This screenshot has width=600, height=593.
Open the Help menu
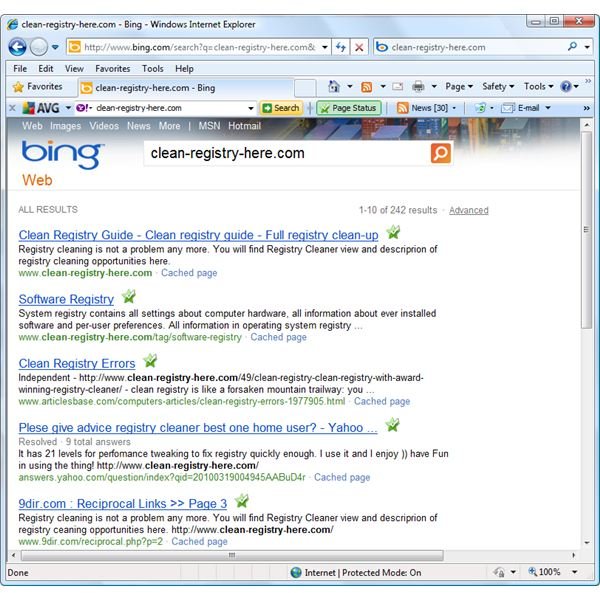tap(184, 68)
